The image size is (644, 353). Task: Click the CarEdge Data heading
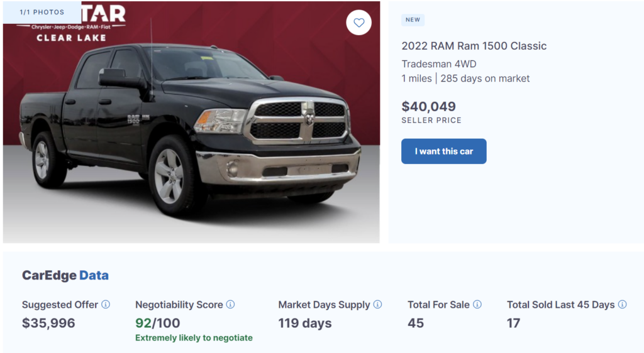65,275
